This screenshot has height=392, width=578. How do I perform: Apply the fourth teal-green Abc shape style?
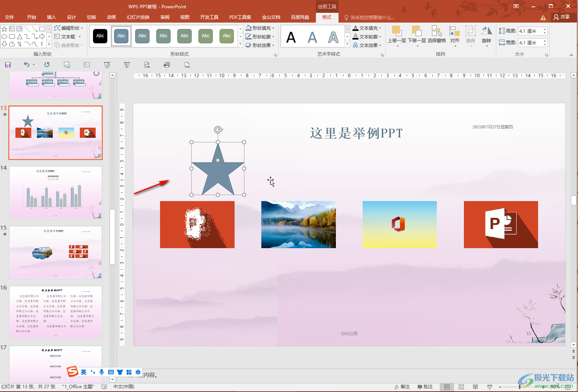pos(163,36)
